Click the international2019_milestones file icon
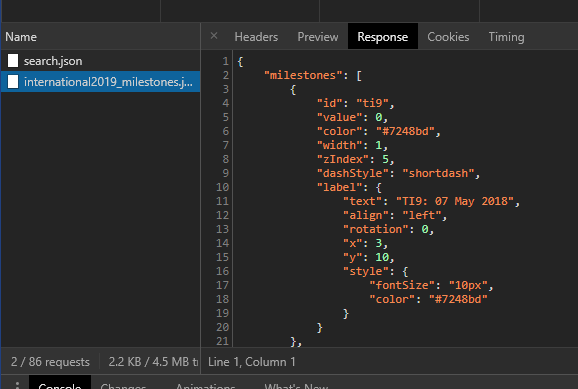Image resolution: width=578 pixels, height=389 pixels. click(13, 82)
